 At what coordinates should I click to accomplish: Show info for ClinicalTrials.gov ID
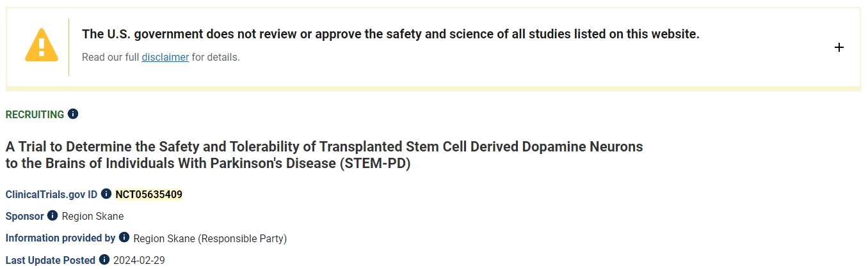pos(106,194)
